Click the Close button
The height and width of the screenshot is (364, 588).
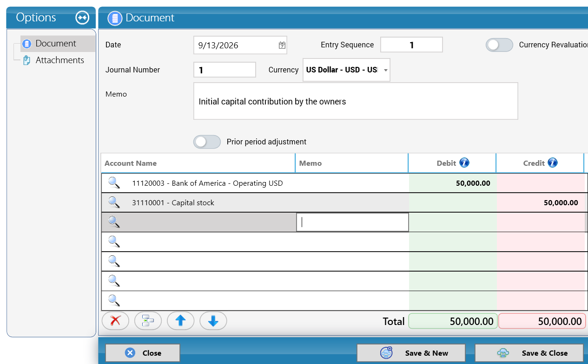pos(143,353)
